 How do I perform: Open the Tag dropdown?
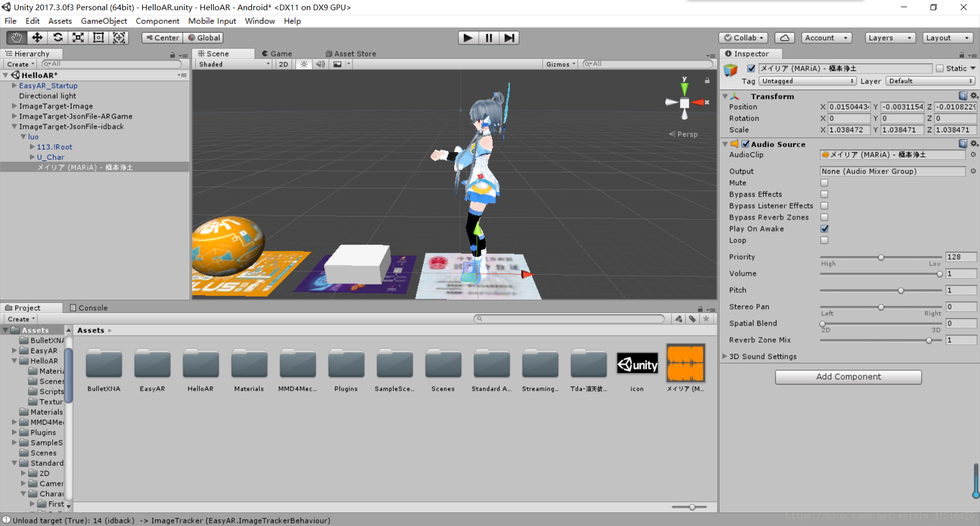tap(807, 81)
